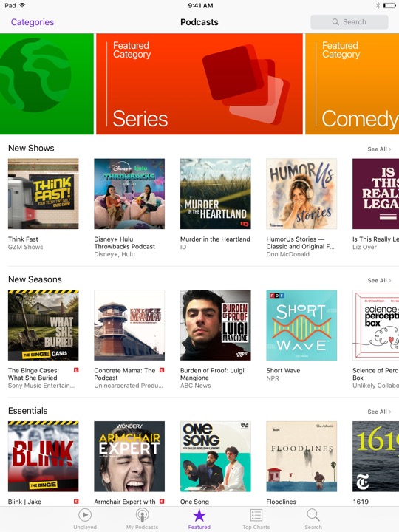Screen dimensions: 399x532
Task: Click 'GZM Shows' author text
Action: coord(25,247)
